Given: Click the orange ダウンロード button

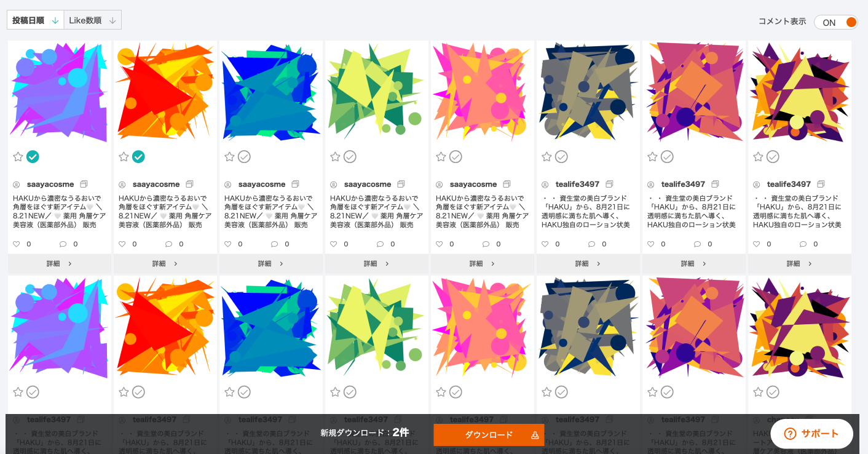Looking at the screenshot, I should (489, 435).
